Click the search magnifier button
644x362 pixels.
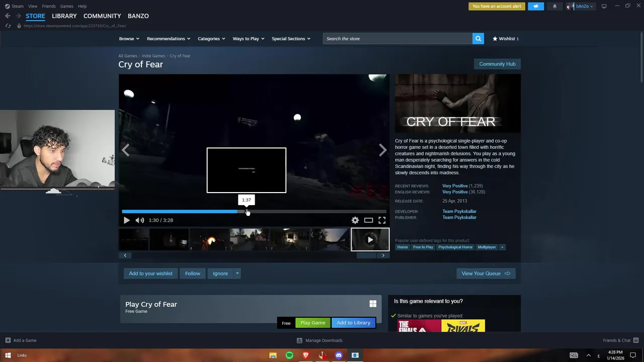pos(478,39)
